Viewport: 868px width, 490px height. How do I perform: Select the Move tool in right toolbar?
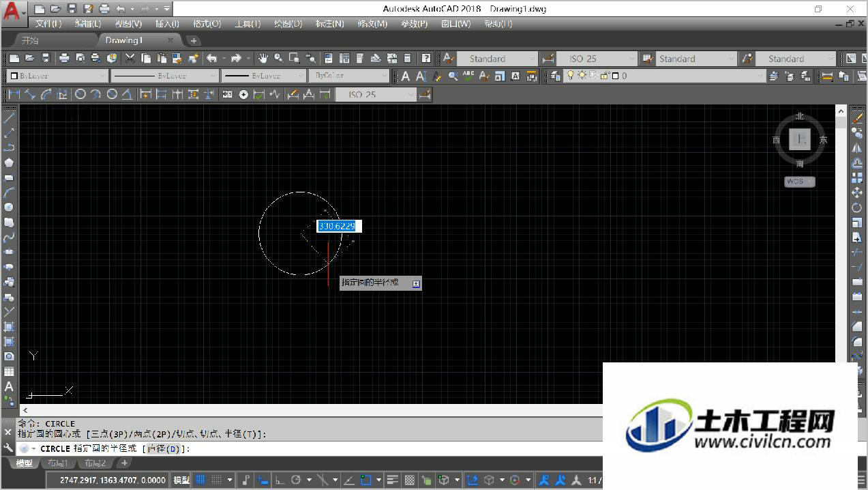[857, 192]
